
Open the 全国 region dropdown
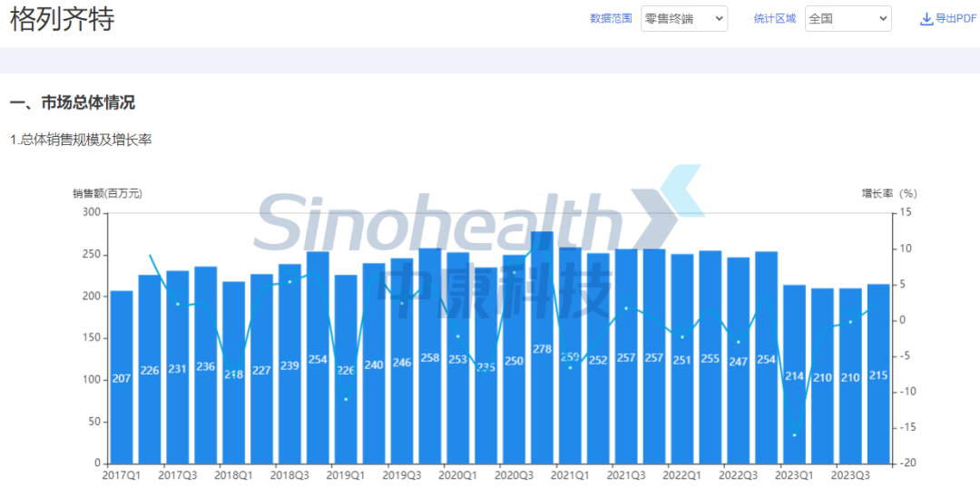coord(848,19)
